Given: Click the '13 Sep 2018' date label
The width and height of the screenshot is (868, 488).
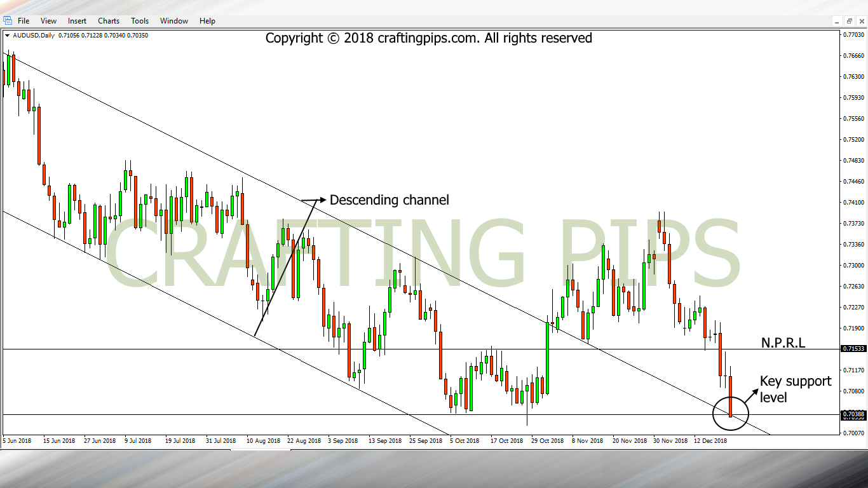Looking at the screenshot, I should coord(385,440).
